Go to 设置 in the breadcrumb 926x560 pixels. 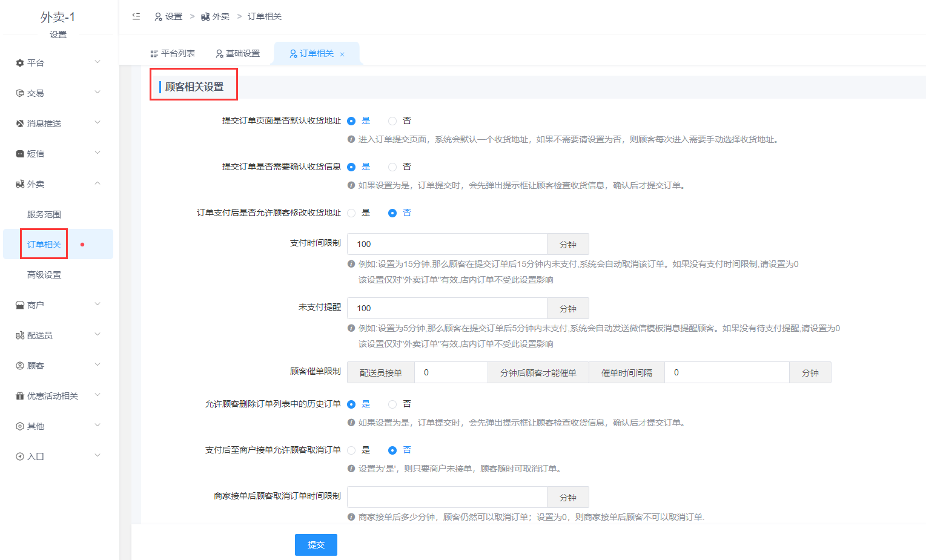[x=168, y=17]
